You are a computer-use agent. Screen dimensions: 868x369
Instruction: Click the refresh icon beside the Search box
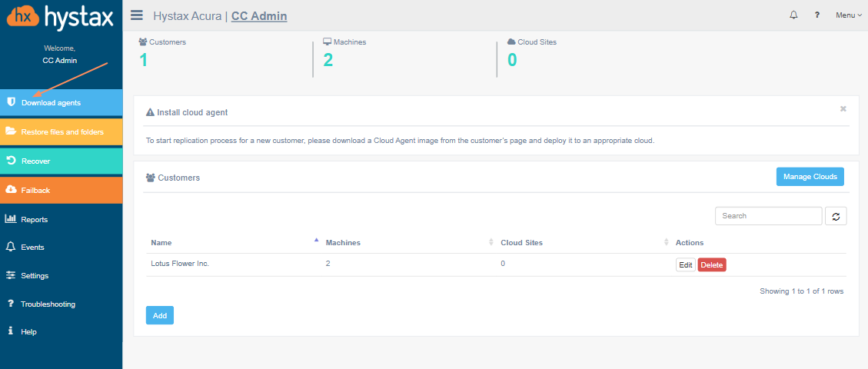[836, 216]
